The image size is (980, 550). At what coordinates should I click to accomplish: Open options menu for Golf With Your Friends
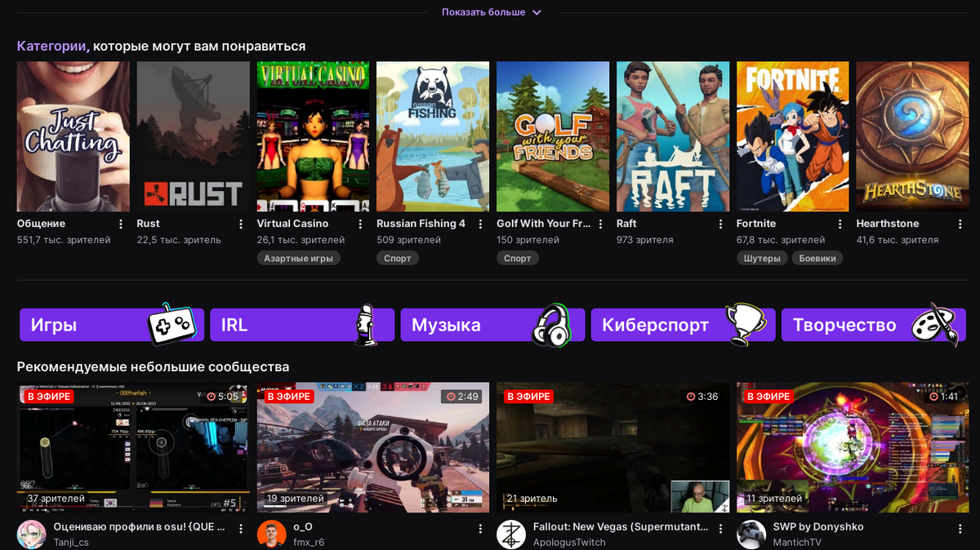[601, 224]
